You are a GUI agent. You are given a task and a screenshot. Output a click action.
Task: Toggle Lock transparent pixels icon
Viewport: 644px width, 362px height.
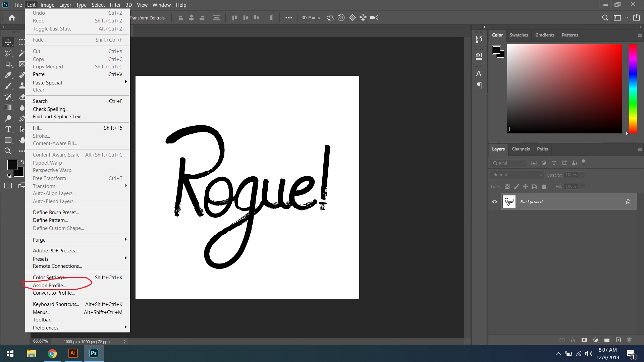(507, 186)
